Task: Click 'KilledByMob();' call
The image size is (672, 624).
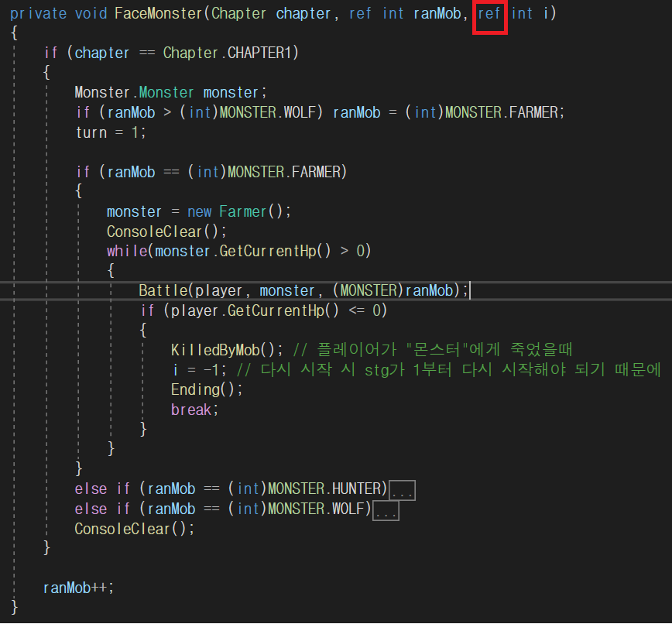Action: click(227, 350)
